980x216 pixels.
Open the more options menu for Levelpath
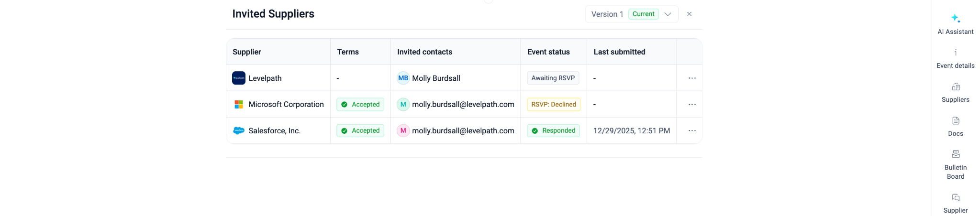coord(692,78)
